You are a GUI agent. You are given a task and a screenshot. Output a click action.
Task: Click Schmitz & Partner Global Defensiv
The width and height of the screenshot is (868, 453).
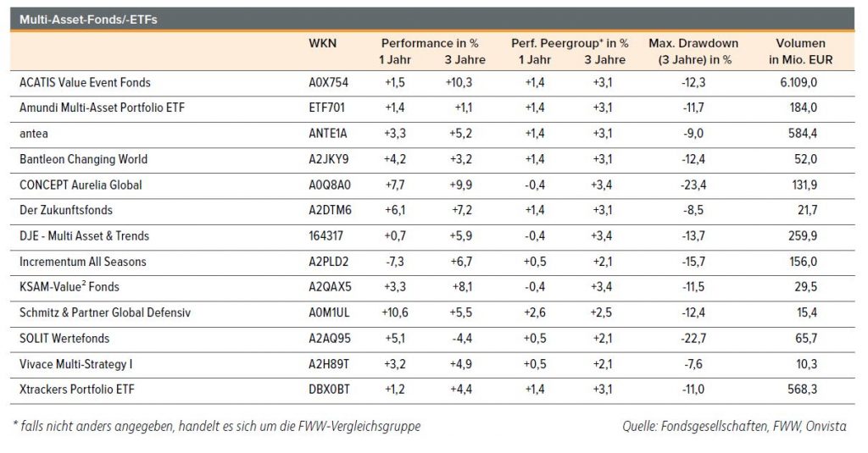click(104, 312)
